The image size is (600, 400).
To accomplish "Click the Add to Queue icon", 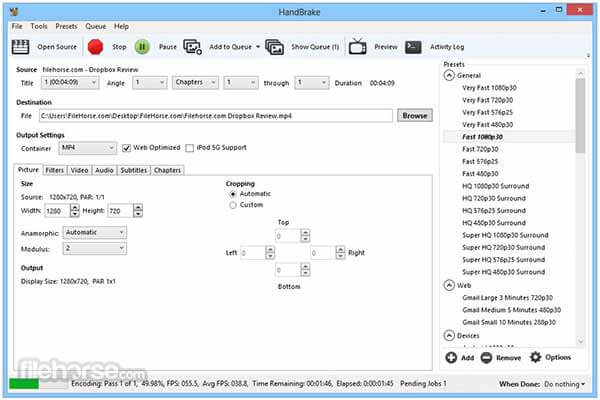I will pyautogui.click(x=192, y=47).
